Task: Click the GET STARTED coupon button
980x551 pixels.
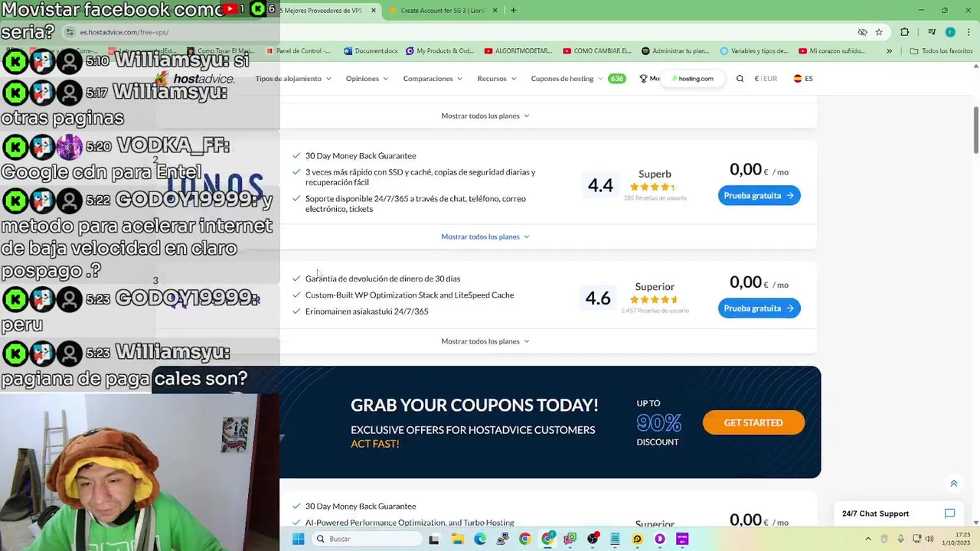Action: pyautogui.click(x=753, y=422)
